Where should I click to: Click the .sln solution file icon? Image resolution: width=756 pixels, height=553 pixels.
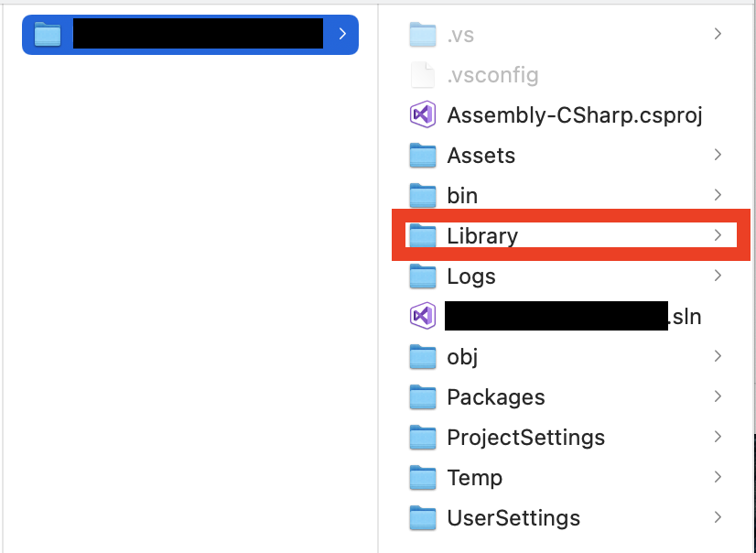click(422, 316)
